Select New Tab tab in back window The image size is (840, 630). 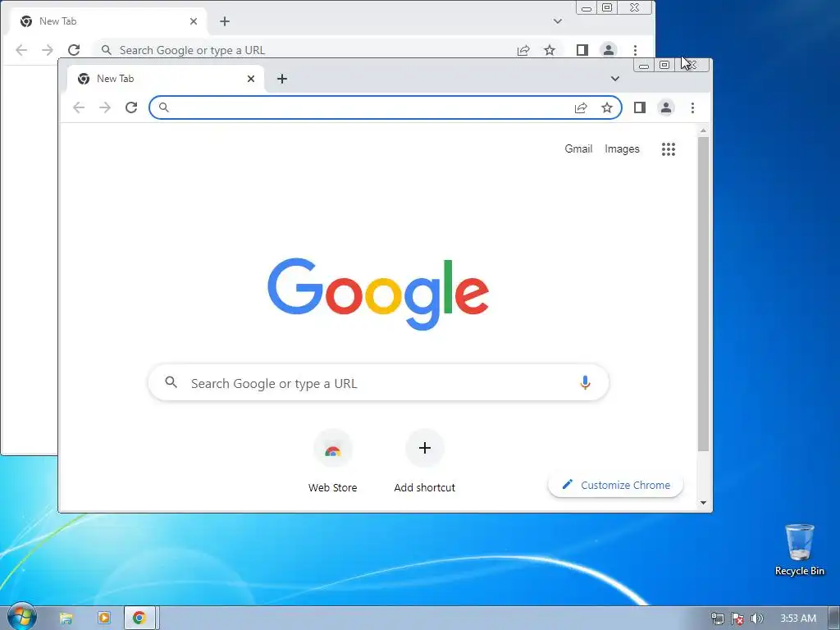pyautogui.click(x=108, y=21)
